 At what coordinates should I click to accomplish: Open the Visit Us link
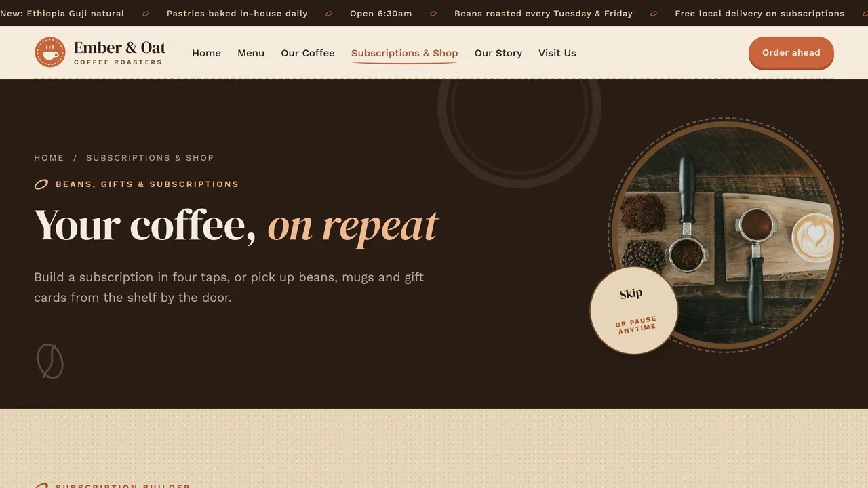coord(557,53)
